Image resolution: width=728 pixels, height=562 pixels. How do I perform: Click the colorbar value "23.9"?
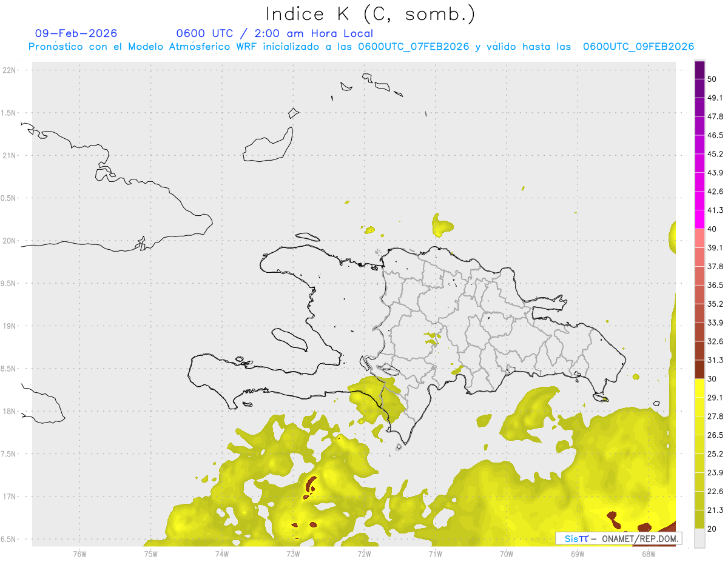[715, 473]
